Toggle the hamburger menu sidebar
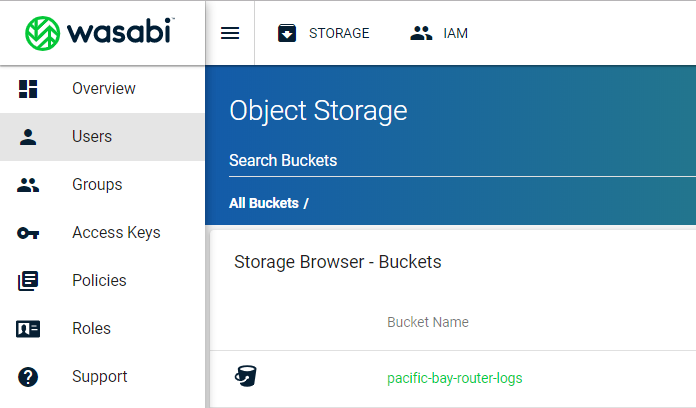Viewport: 696px width, 408px height. click(230, 33)
